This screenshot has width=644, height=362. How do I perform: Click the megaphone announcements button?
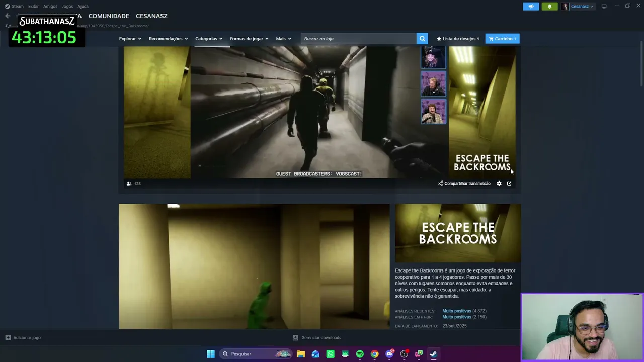tap(531, 6)
